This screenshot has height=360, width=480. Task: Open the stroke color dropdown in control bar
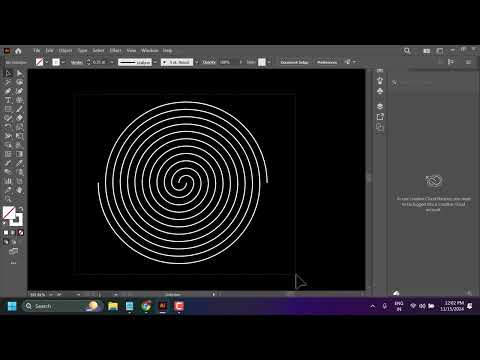(63, 62)
